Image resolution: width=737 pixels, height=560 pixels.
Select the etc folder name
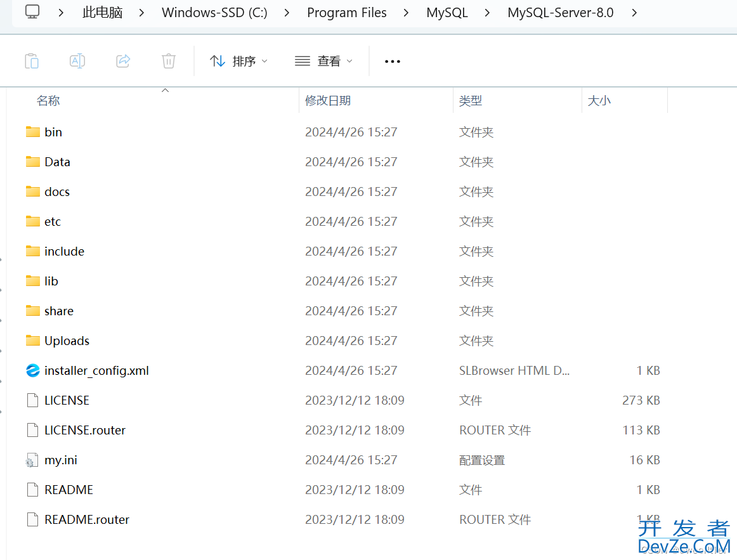coord(53,222)
